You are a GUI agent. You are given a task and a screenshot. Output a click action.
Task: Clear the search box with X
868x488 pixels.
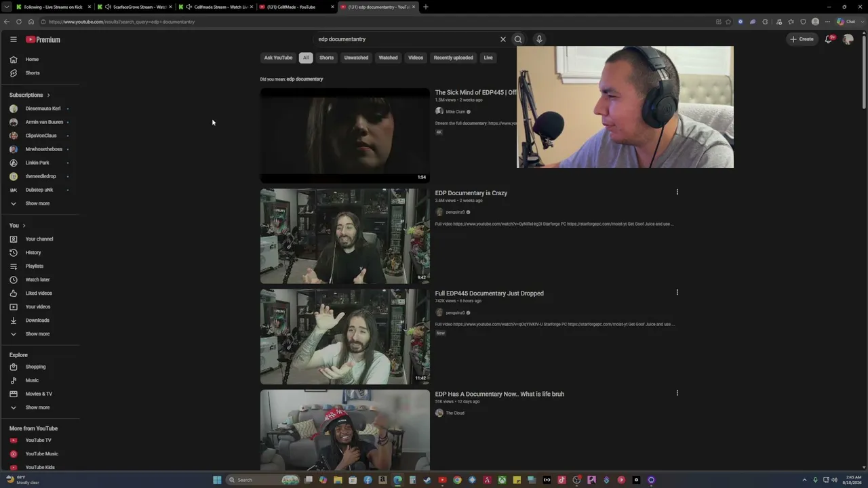(x=503, y=39)
